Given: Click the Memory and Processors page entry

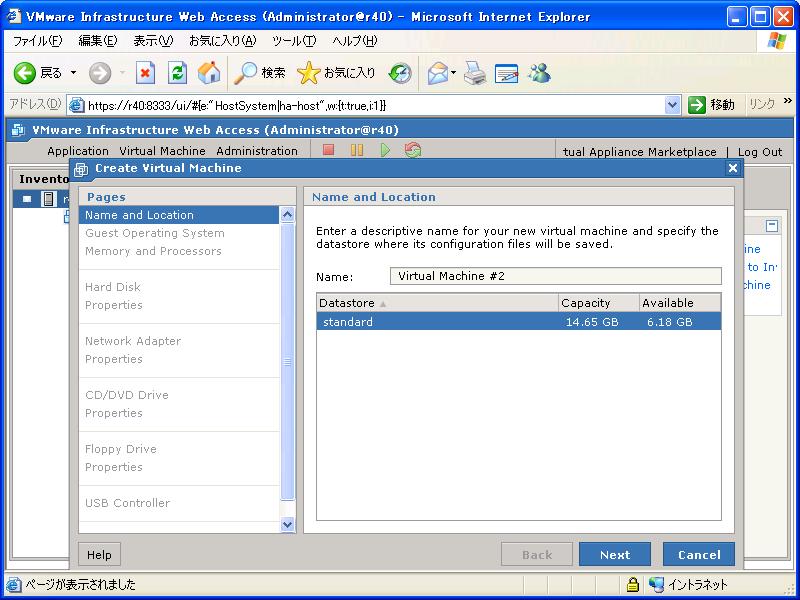Looking at the screenshot, I should tap(153, 251).
